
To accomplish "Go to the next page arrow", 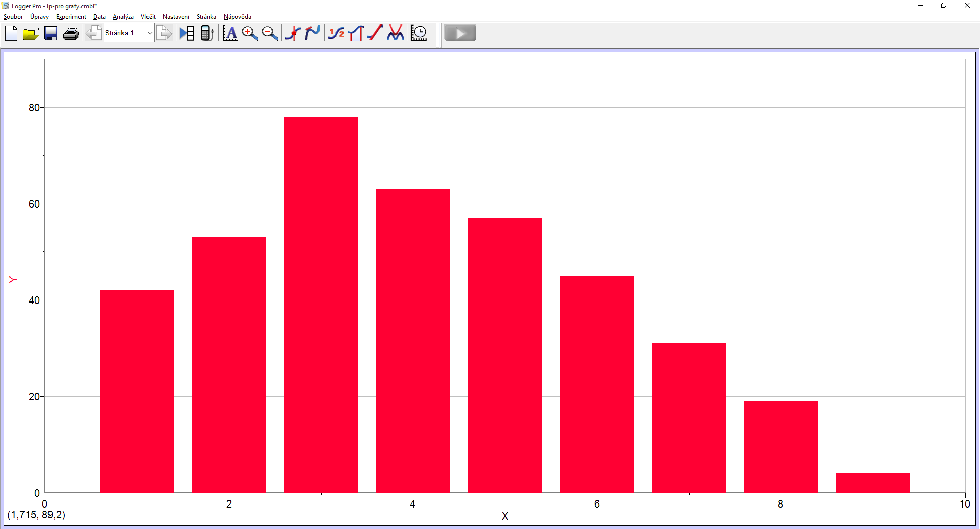I will pyautogui.click(x=164, y=33).
